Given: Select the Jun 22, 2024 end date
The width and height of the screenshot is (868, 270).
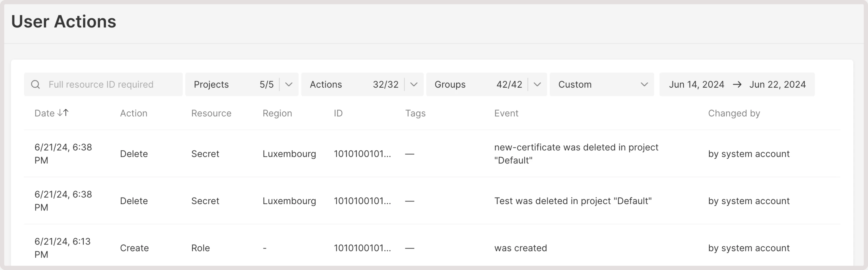Looking at the screenshot, I should (x=777, y=85).
